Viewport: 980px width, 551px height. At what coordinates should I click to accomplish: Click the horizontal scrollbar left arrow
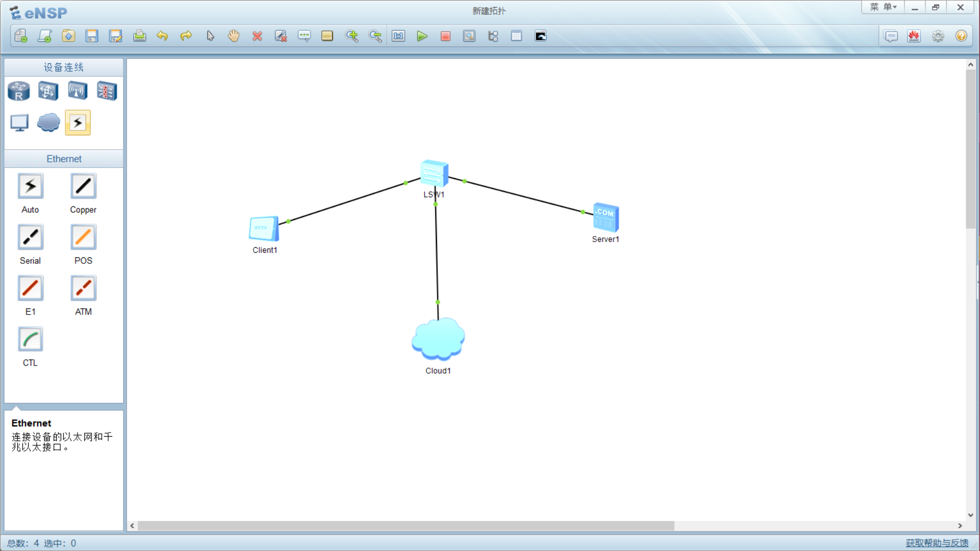click(x=132, y=526)
